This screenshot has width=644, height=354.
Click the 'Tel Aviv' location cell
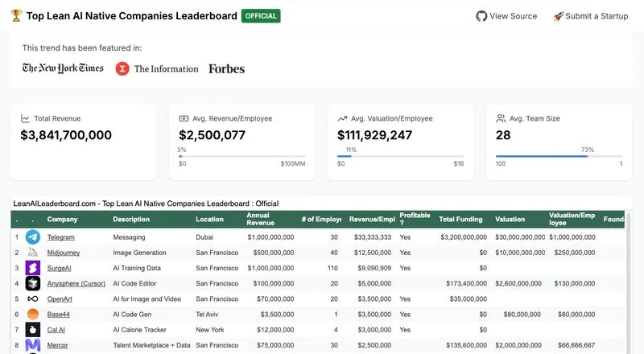207,314
